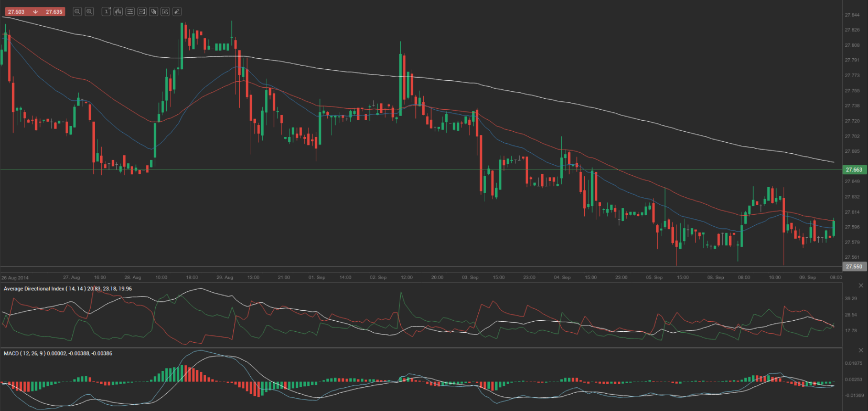This screenshot has height=411, width=868.
Task: Open the indicator settings sliders icon
Action: [x=130, y=12]
